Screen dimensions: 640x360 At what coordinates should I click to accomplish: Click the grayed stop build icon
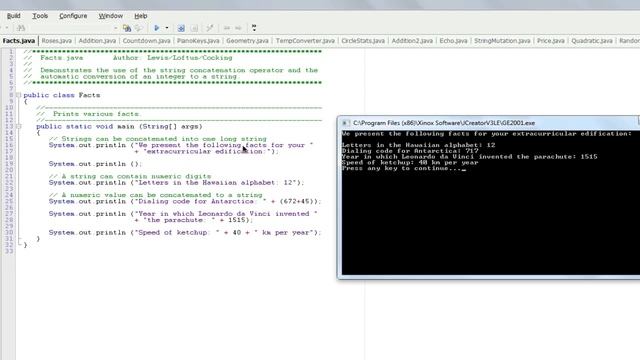194,28
